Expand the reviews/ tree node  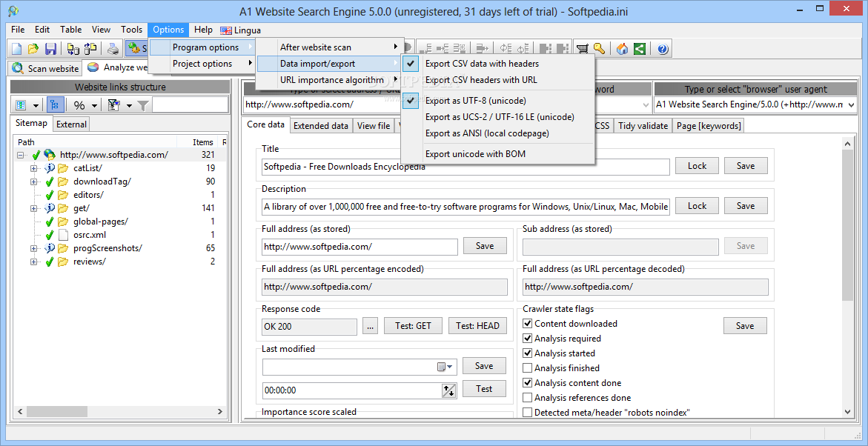pos(34,262)
